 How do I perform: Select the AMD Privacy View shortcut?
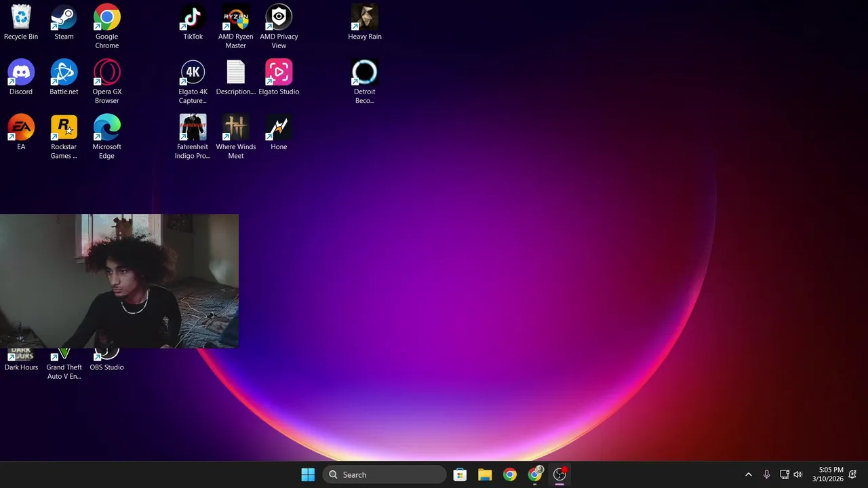[279, 27]
